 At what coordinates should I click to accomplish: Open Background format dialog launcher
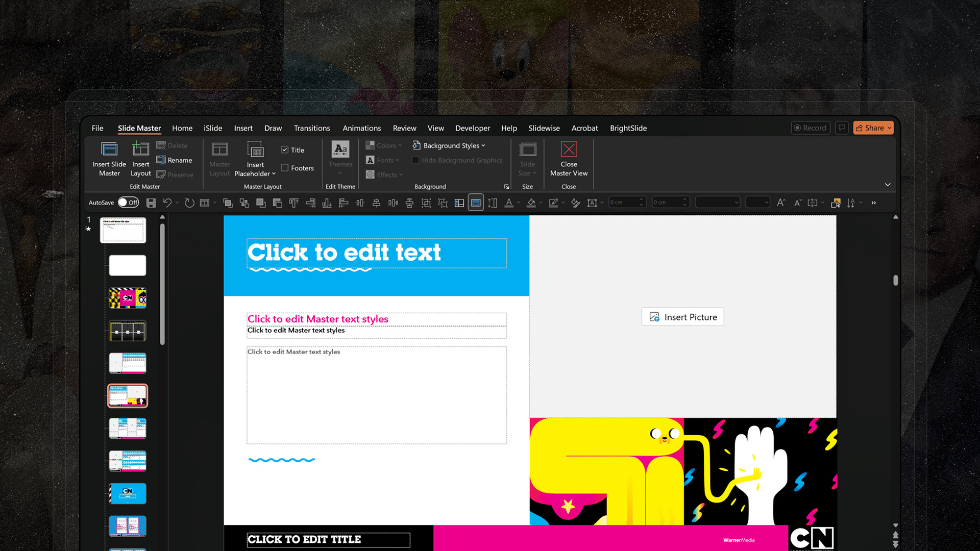click(506, 187)
